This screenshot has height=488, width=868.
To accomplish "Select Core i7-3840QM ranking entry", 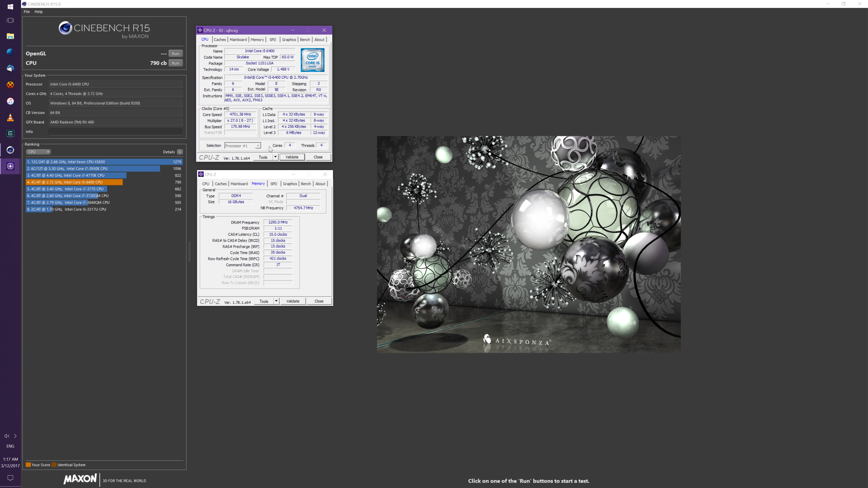I will [104, 202].
